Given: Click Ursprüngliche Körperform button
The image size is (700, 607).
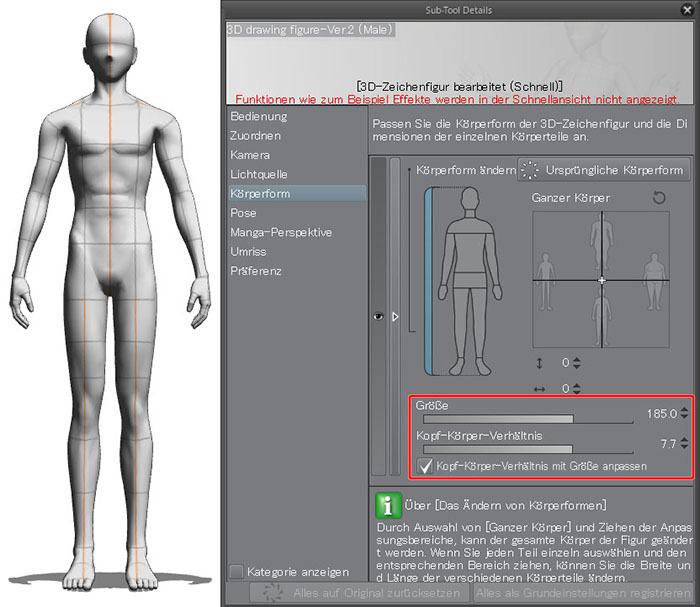Looking at the screenshot, I should pos(604,170).
